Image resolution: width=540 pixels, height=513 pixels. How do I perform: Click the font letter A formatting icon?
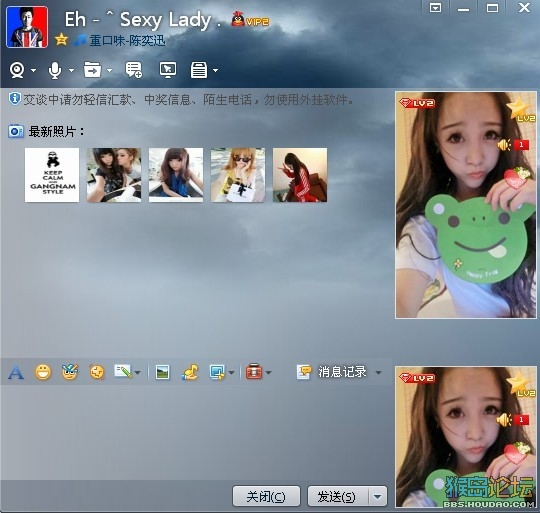point(16,373)
